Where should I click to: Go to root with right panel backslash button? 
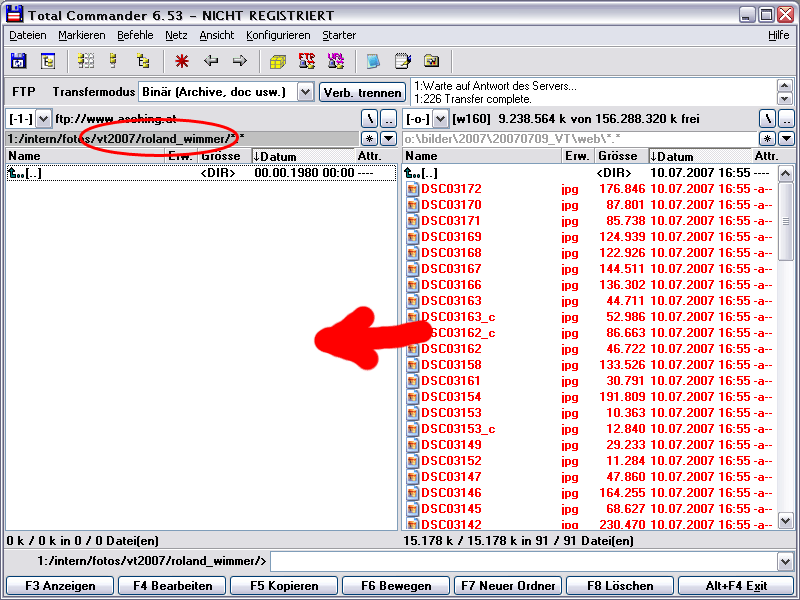[x=767, y=119]
